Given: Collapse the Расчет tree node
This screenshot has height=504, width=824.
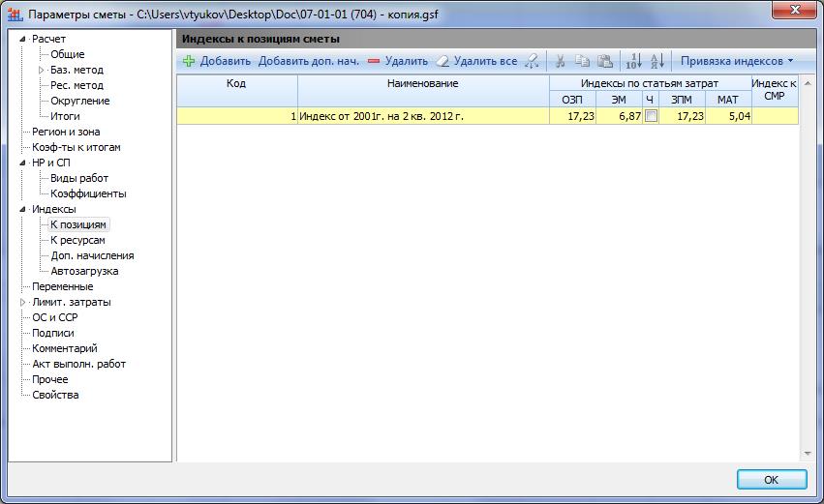Looking at the screenshot, I should click(x=22, y=39).
